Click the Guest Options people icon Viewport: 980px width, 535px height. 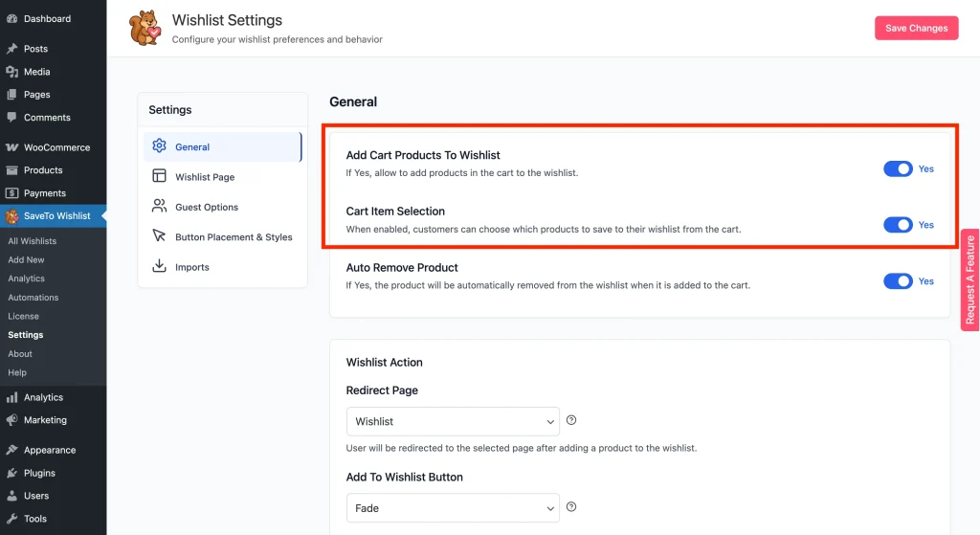(160, 206)
